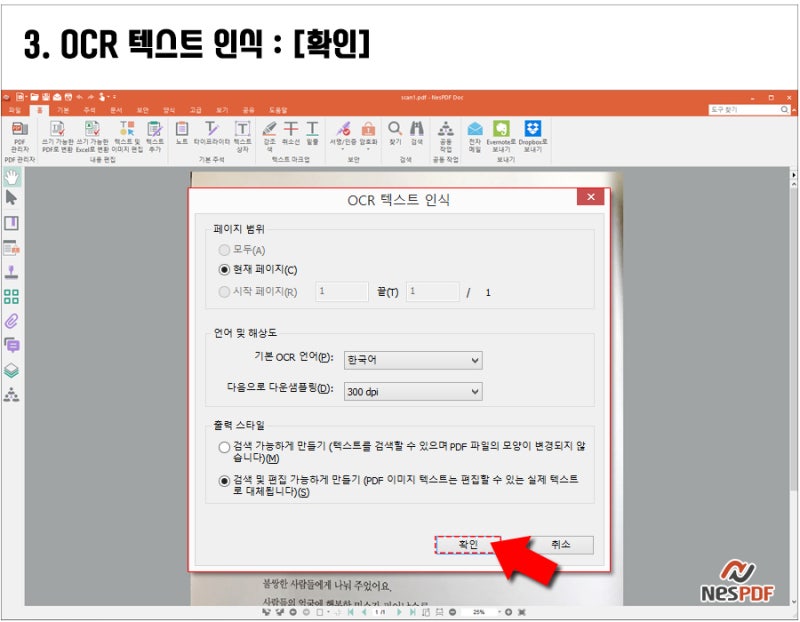Select the 텍스트 추가 tool
The width and height of the screenshot is (800, 622).
click(x=155, y=136)
